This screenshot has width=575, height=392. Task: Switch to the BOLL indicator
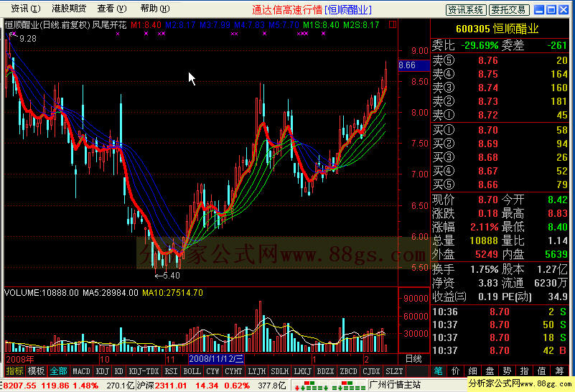192,371
